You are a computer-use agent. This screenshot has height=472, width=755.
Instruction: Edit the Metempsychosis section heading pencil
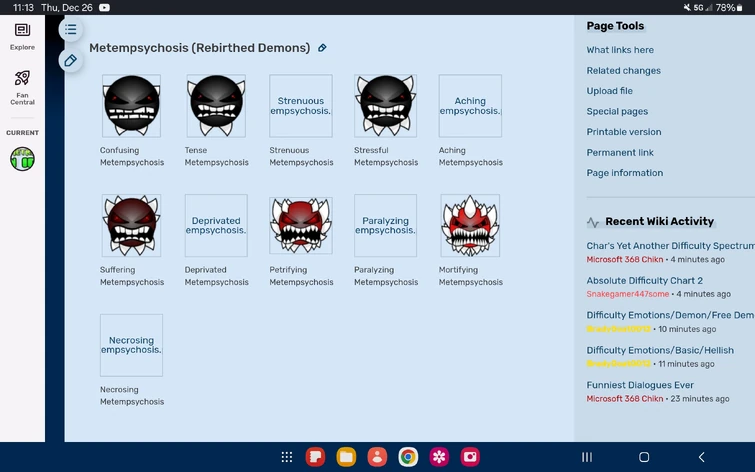click(322, 48)
